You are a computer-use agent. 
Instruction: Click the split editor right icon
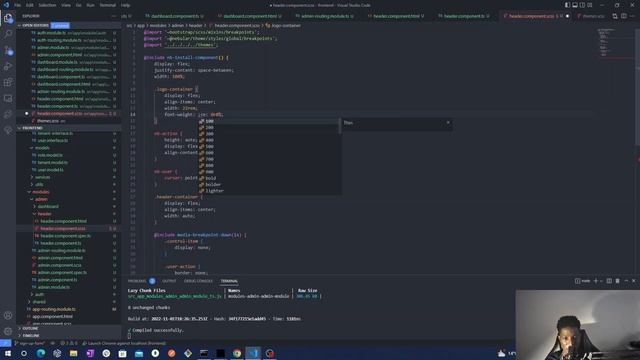(624, 16)
